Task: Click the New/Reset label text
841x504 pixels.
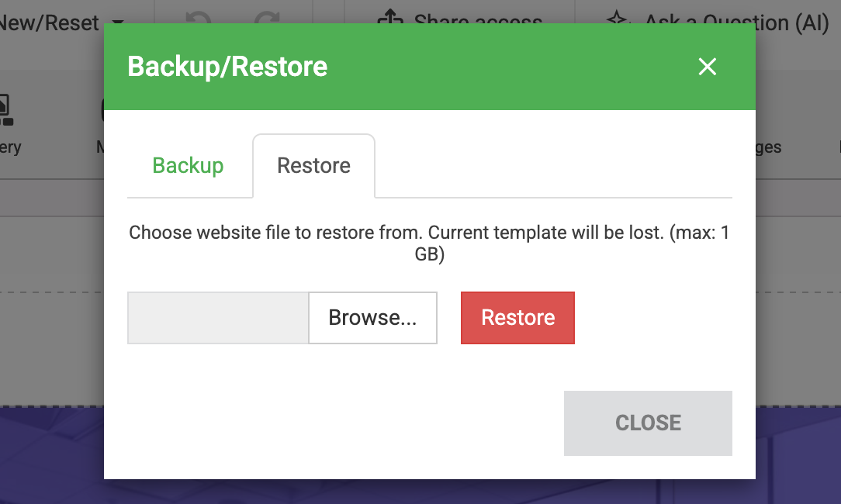Action: pyautogui.click(x=49, y=22)
